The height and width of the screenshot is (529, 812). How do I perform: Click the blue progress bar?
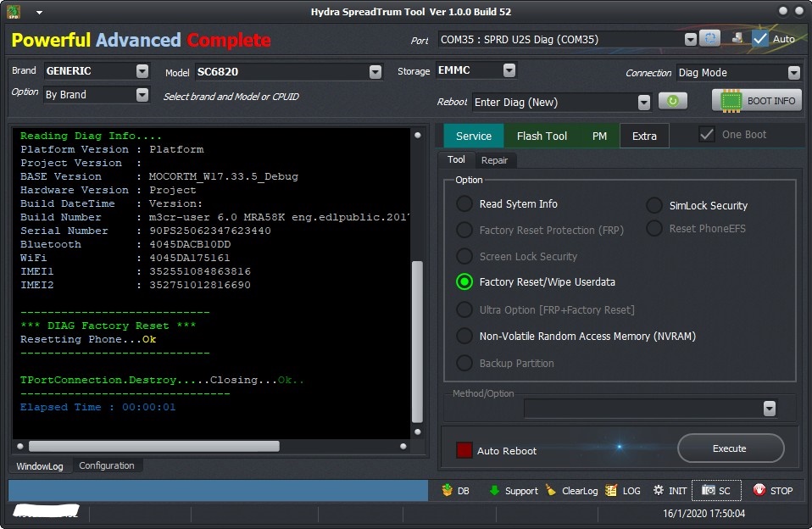[x=218, y=490]
